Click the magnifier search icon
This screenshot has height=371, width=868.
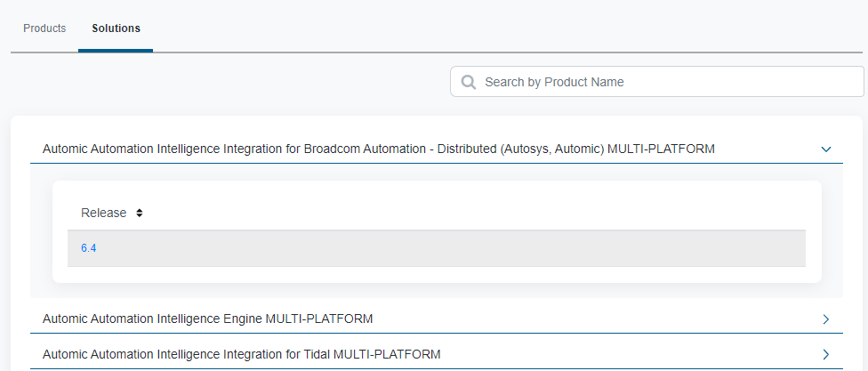point(468,82)
